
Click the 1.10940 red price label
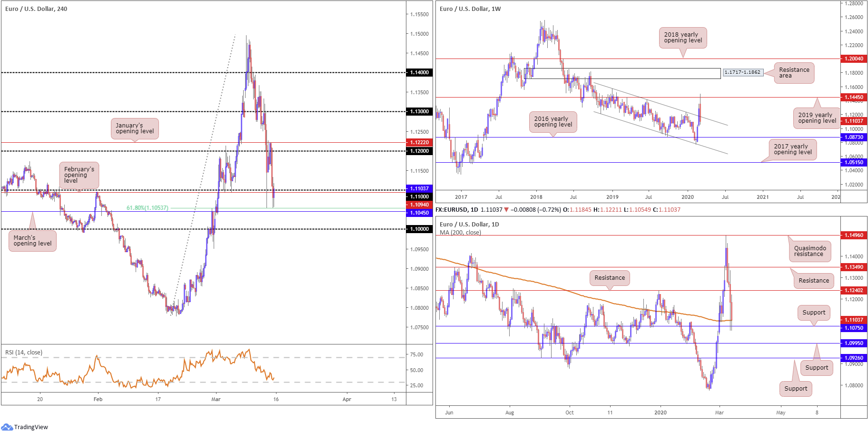click(419, 205)
